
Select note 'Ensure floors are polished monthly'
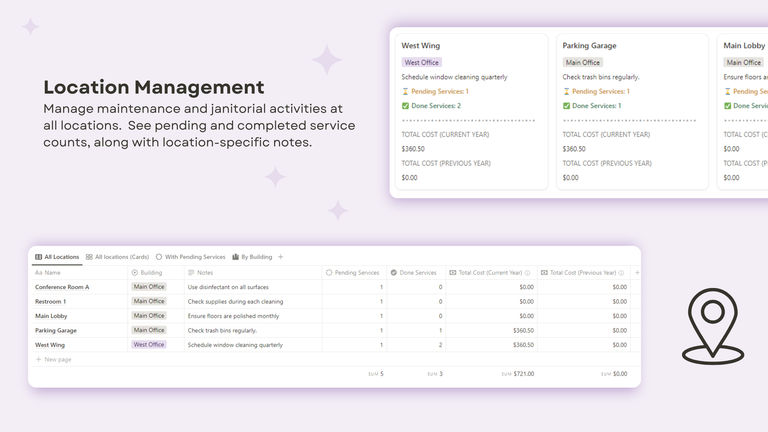[x=234, y=316]
